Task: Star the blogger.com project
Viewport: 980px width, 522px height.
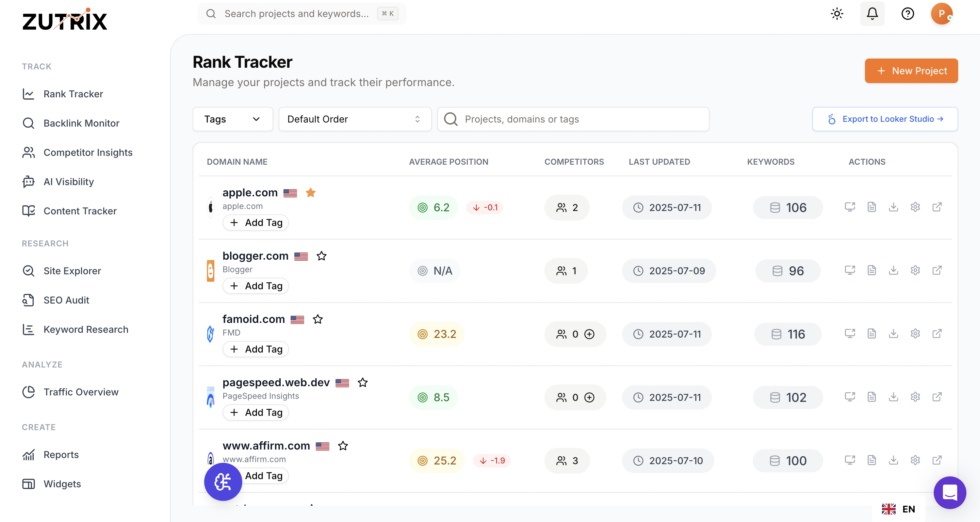Action: (x=322, y=256)
